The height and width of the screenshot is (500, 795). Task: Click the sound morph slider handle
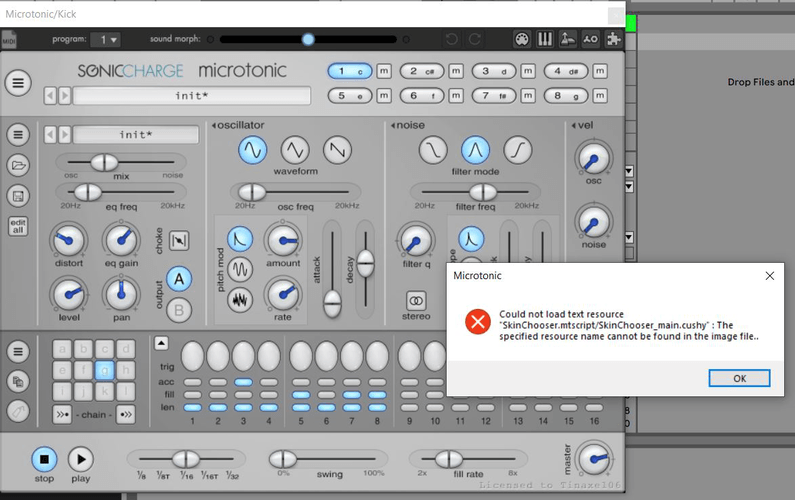[308, 39]
